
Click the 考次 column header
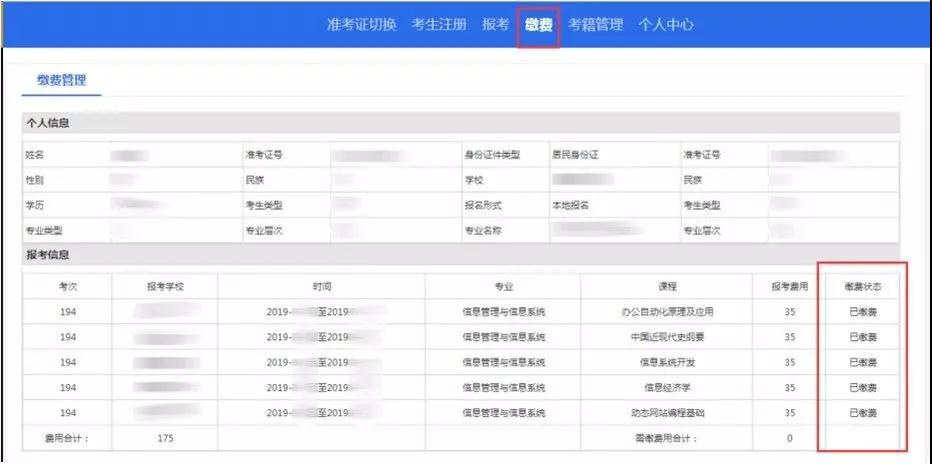pyautogui.click(x=68, y=286)
